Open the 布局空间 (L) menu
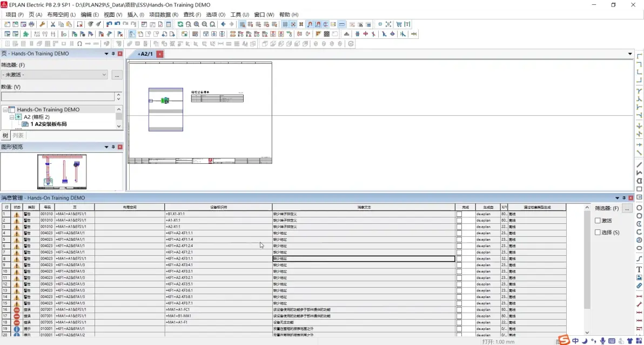This screenshot has width=644, height=345. (x=62, y=15)
